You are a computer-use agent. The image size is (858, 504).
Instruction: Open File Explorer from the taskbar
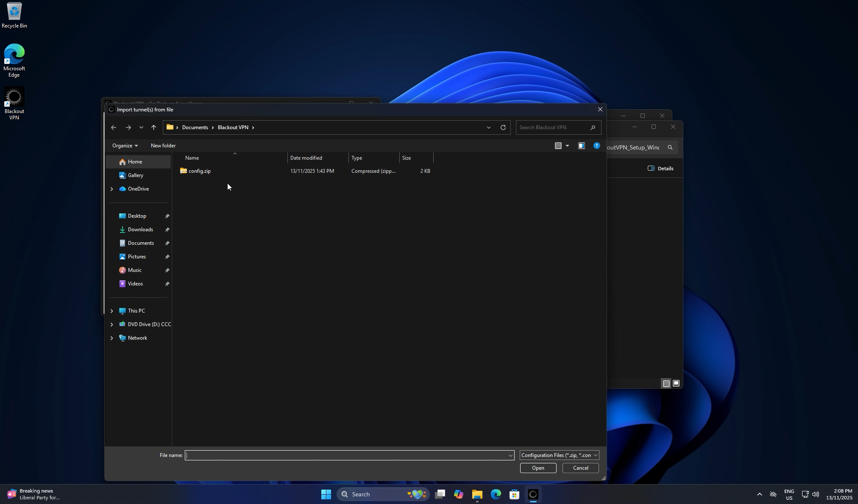[476, 494]
